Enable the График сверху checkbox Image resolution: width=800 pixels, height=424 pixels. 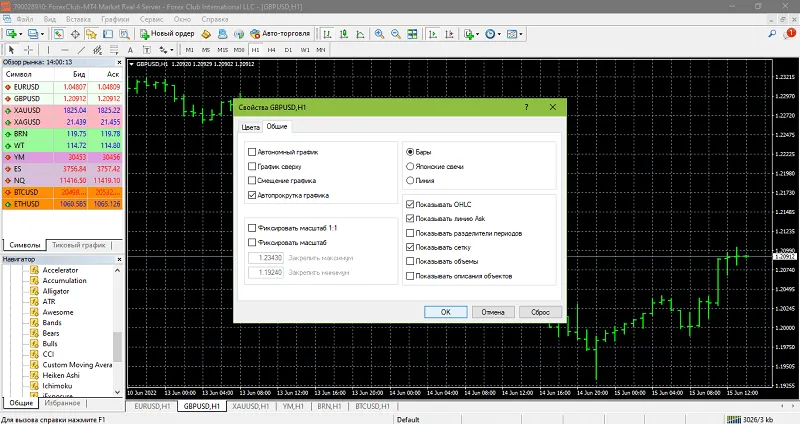(x=252, y=166)
